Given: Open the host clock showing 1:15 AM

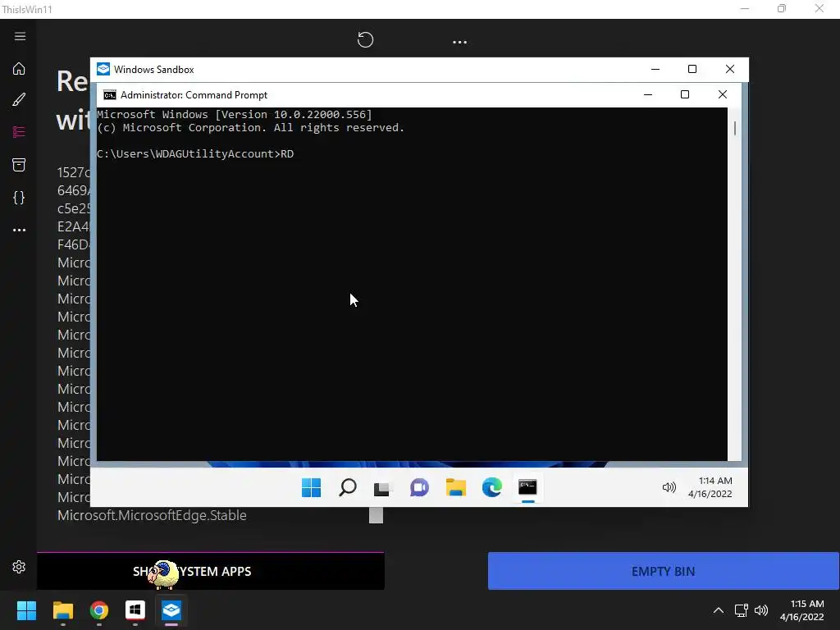Looking at the screenshot, I should pyautogui.click(x=802, y=610).
